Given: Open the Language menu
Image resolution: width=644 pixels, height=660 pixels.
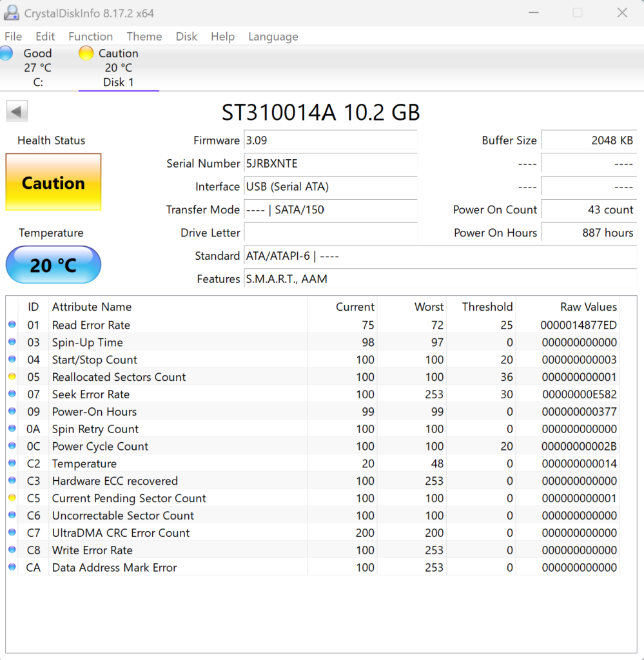Looking at the screenshot, I should coord(273,37).
